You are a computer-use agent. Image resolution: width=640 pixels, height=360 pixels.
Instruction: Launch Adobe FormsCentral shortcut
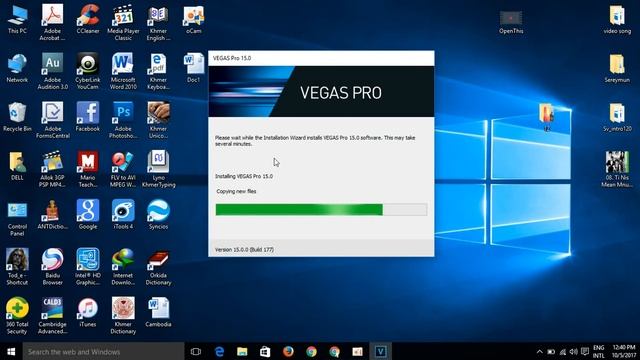pos(52,120)
